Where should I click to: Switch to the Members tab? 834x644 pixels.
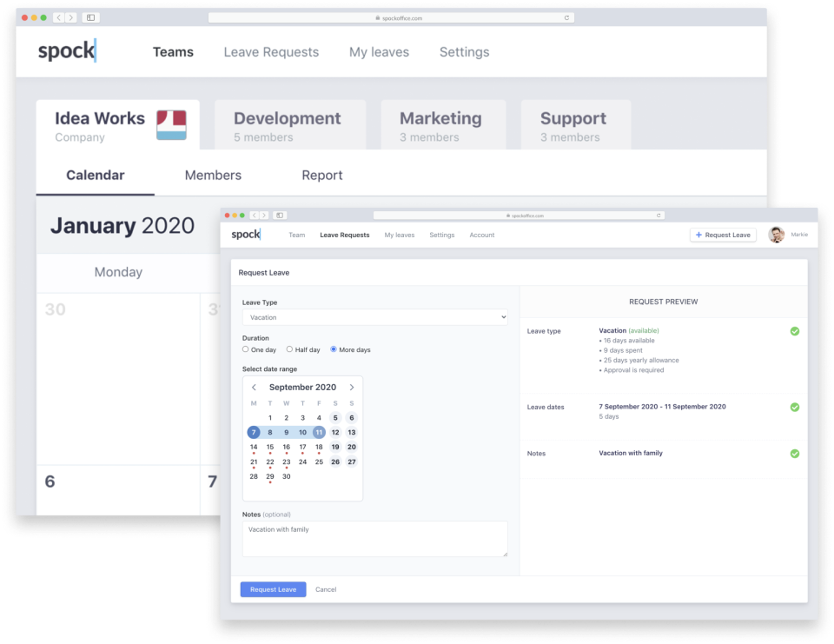click(214, 175)
